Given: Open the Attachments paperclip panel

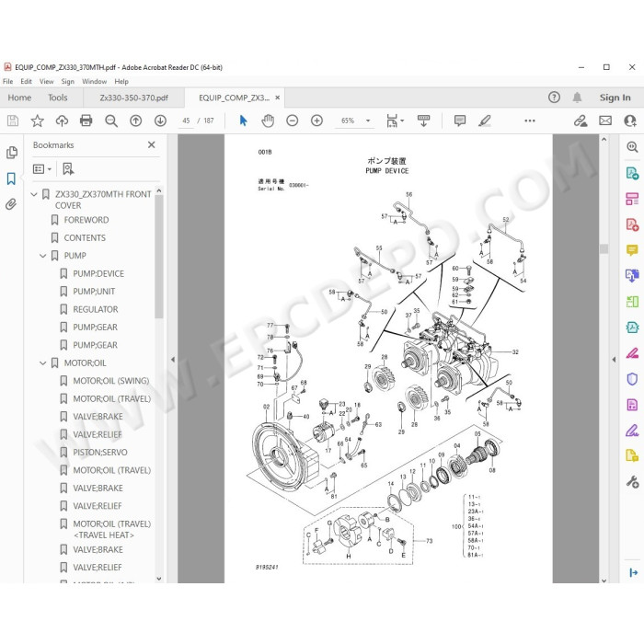Looking at the screenshot, I should tap(11, 203).
